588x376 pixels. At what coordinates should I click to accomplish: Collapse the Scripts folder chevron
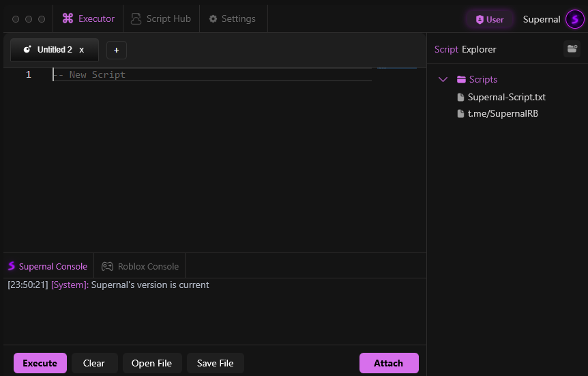click(443, 80)
